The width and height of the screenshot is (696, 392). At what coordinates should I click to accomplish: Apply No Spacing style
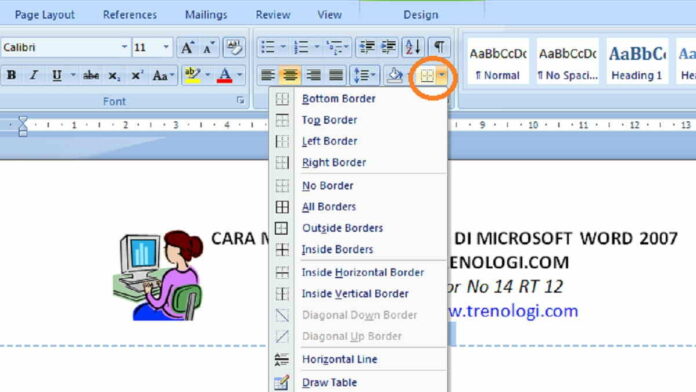pyautogui.click(x=567, y=62)
